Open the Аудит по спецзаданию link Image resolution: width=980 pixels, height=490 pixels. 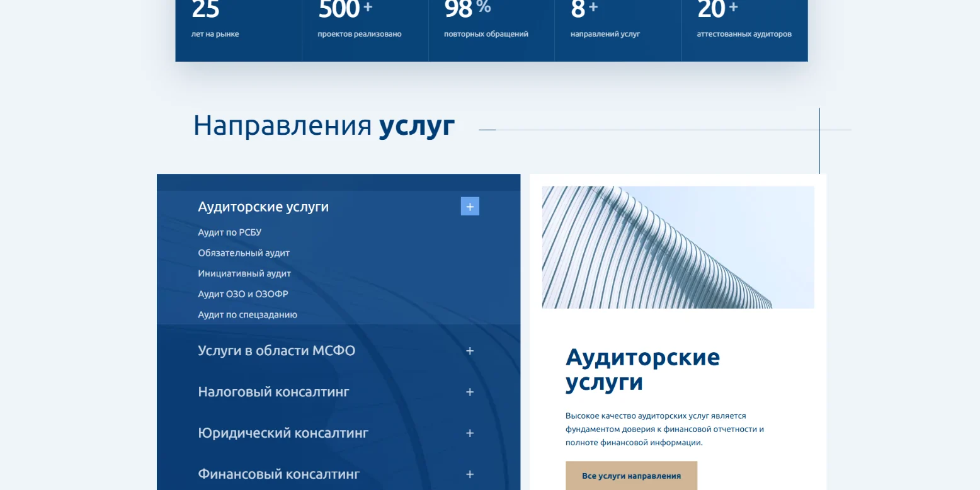click(248, 315)
